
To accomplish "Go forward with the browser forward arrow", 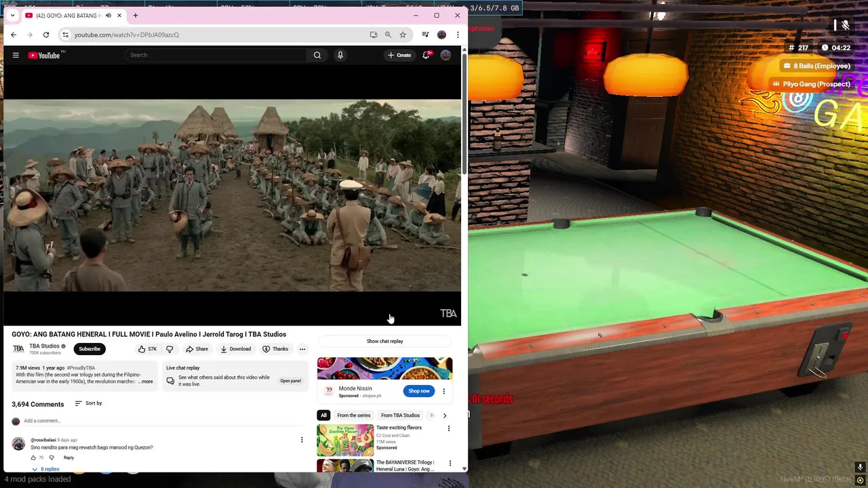I will tap(31, 35).
